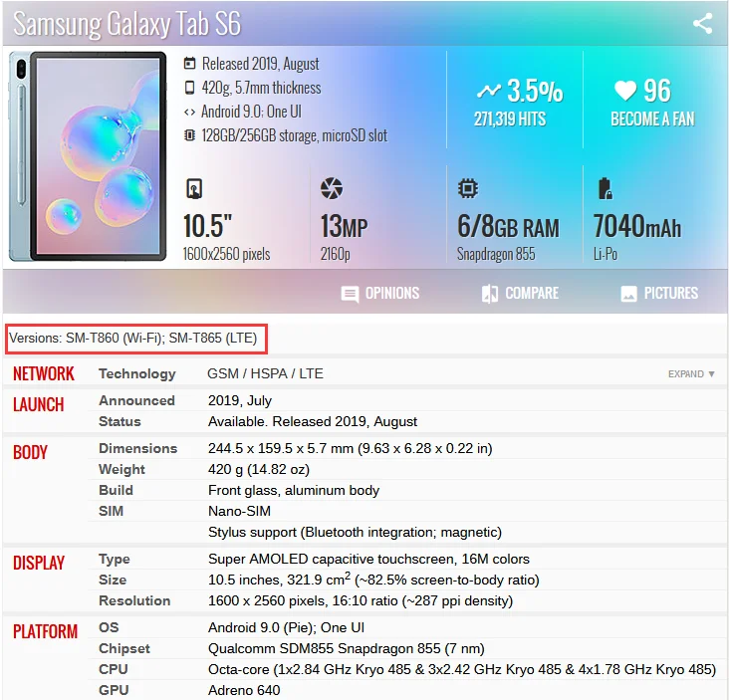Click BECOME A FAN
The width and height of the screenshot is (729, 700).
pyautogui.click(x=652, y=119)
